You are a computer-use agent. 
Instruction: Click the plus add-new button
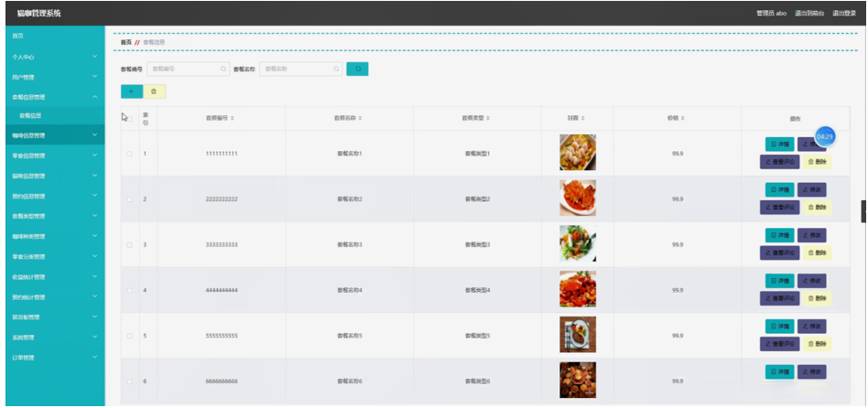tap(131, 91)
